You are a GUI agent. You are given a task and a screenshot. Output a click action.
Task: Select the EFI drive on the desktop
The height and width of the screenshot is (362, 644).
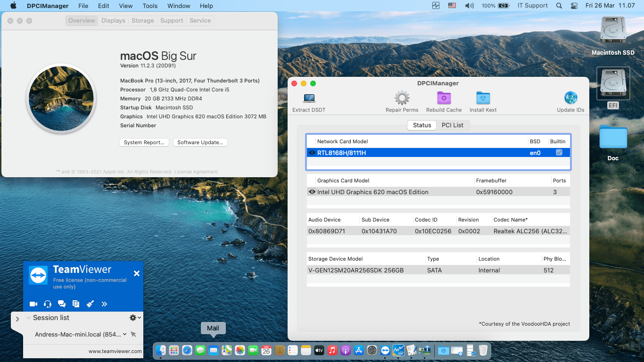(613, 83)
